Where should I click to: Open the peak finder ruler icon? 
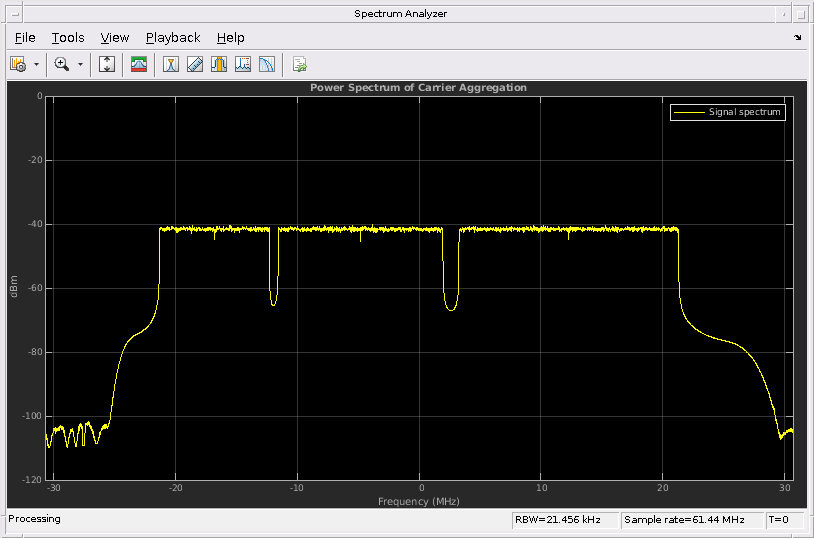(x=195, y=64)
